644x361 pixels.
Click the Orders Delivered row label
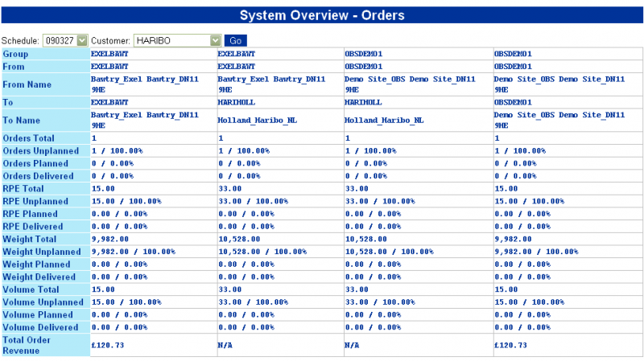point(38,176)
